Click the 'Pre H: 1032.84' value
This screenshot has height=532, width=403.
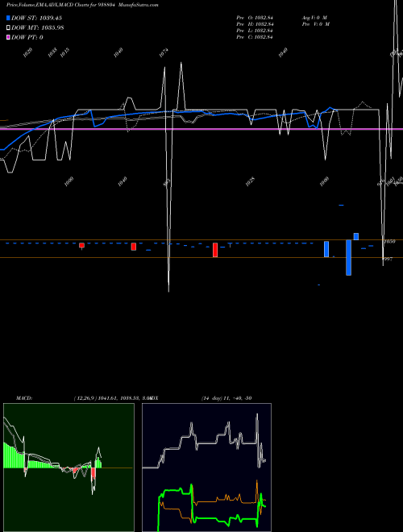pos(255,24)
